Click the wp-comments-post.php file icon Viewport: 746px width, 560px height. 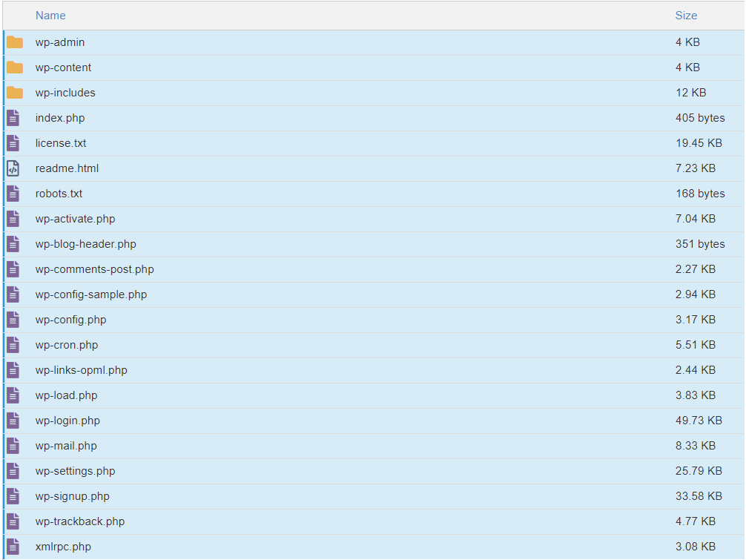tap(13, 269)
